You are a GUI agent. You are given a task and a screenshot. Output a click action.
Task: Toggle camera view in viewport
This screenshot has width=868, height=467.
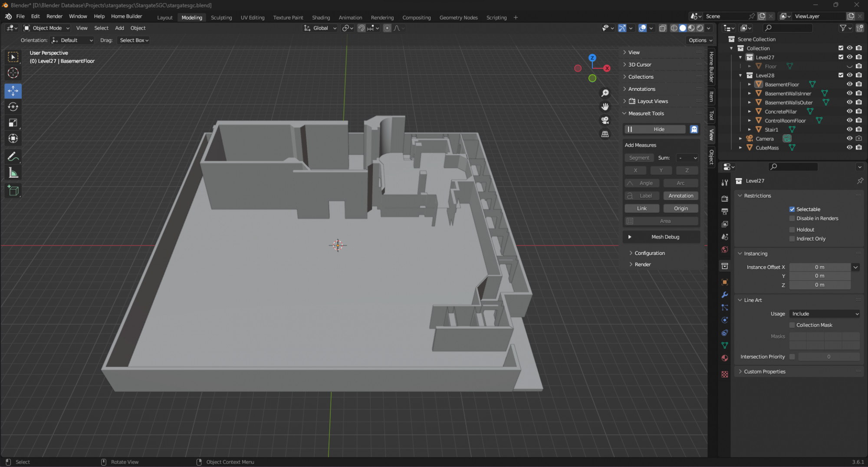(605, 120)
